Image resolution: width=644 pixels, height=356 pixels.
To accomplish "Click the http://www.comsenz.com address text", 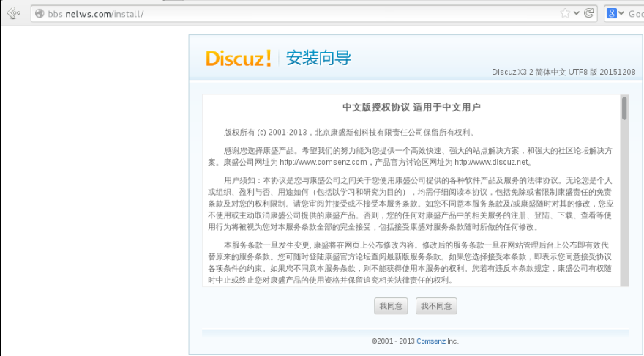I will click(323, 163).
